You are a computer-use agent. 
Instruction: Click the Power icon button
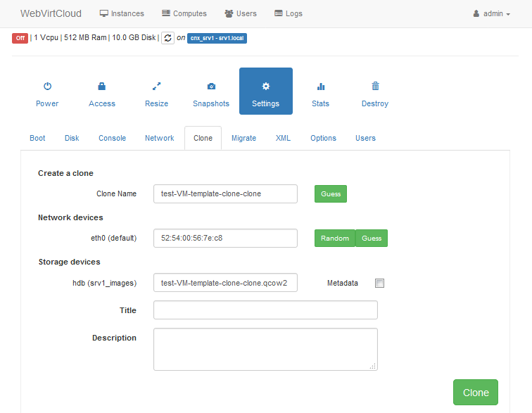tap(47, 87)
